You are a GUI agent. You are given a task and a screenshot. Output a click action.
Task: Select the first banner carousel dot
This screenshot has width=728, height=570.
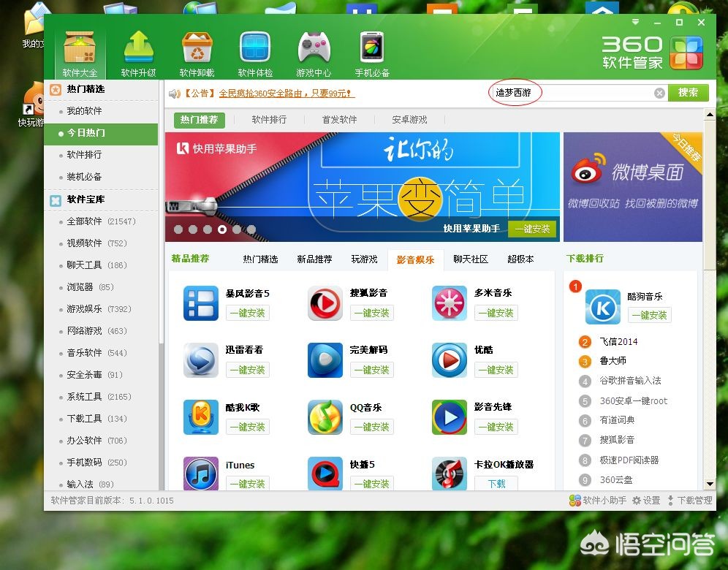coord(178,229)
